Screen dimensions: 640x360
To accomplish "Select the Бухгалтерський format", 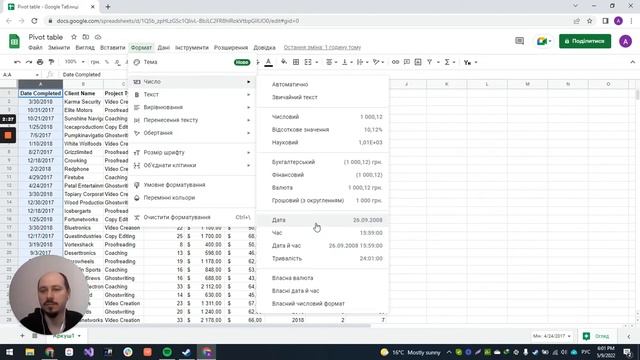I will click(323, 162).
